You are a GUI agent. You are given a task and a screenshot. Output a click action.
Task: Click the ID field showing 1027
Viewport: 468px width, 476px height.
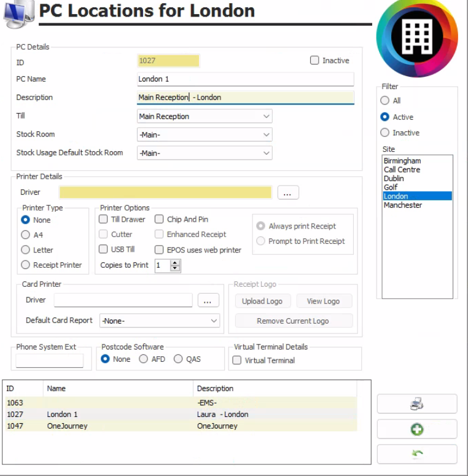pos(168,61)
